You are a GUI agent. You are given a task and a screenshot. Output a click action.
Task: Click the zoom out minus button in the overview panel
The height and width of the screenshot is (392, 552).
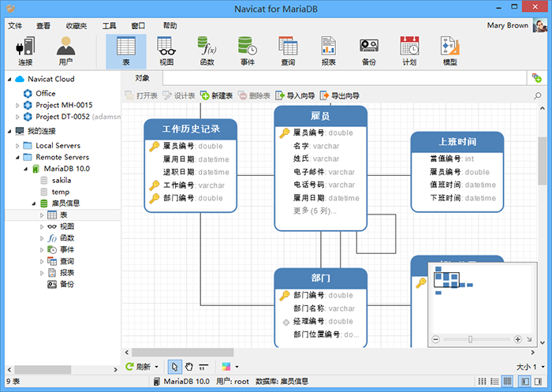pos(436,339)
